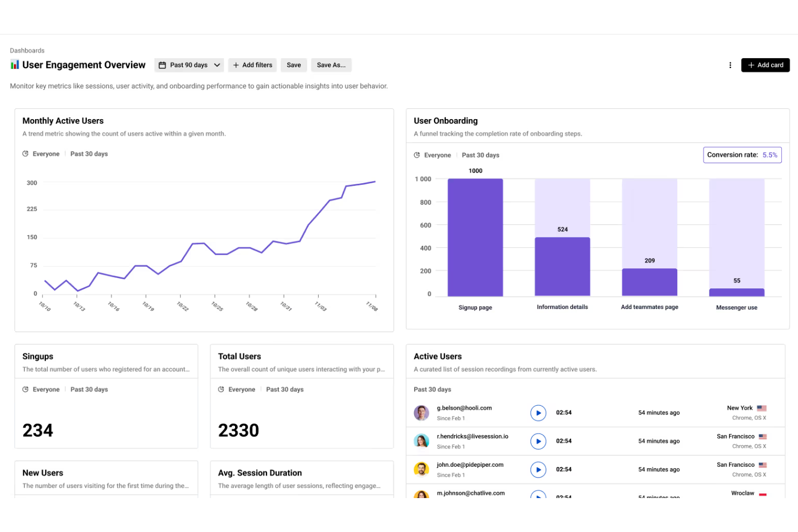798x532 pixels.
Task: Open the Singups card title
Action: coord(38,357)
